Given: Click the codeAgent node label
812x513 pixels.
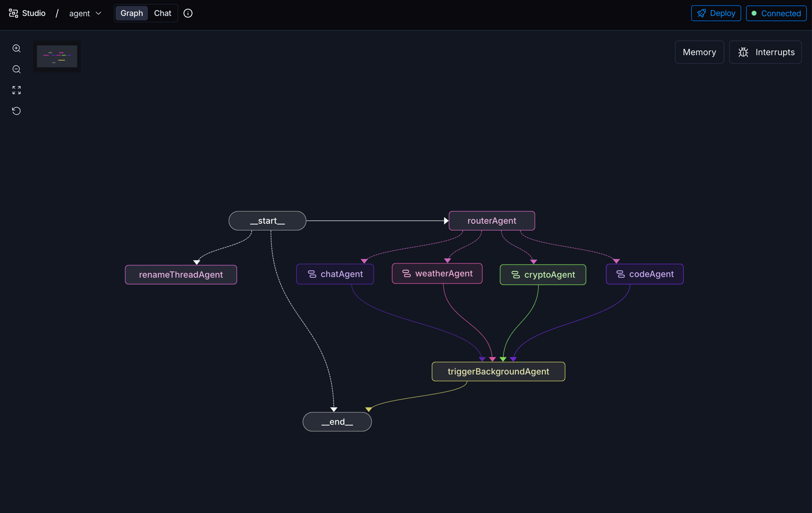Looking at the screenshot, I should point(651,274).
